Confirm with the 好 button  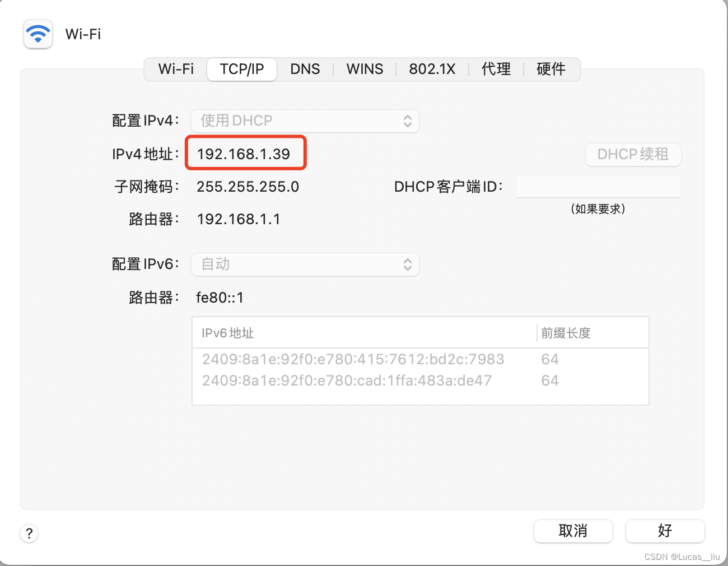tap(665, 531)
